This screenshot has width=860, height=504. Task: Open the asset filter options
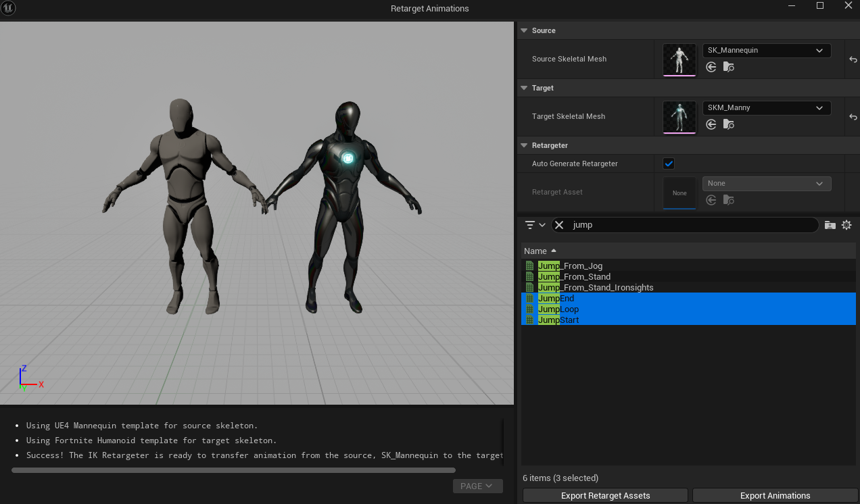(x=535, y=225)
